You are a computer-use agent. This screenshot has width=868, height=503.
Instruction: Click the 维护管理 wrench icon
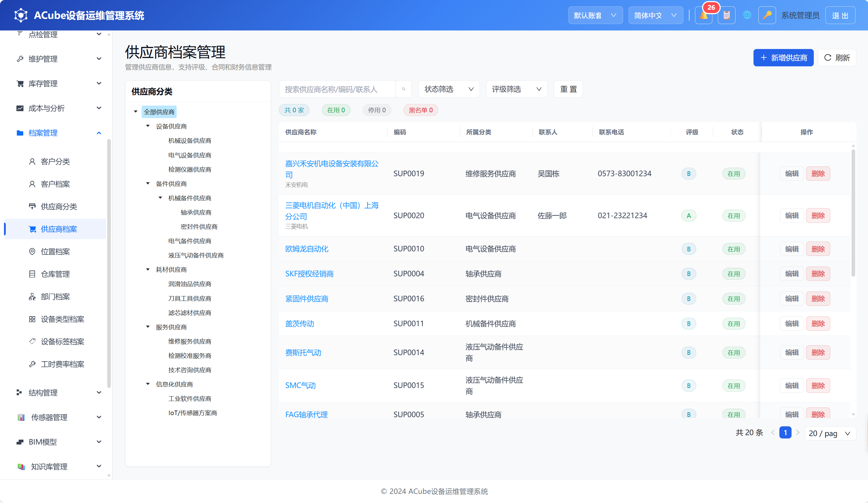click(x=20, y=59)
